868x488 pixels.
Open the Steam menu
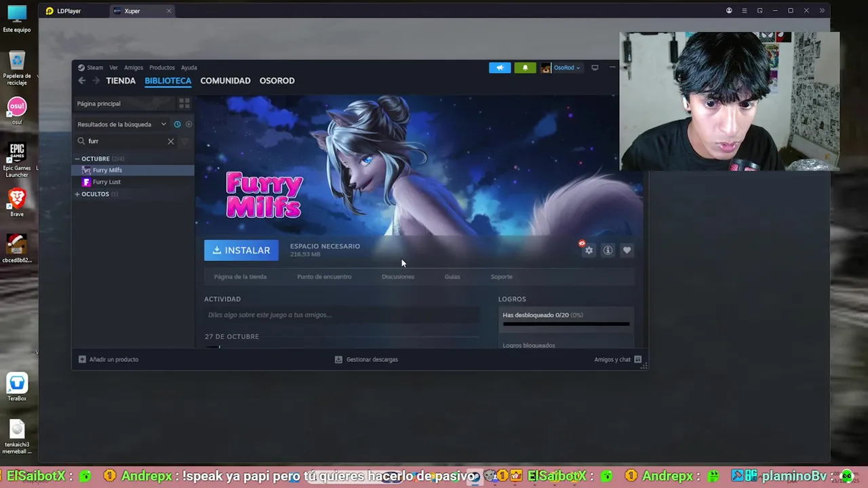click(95, 68)
